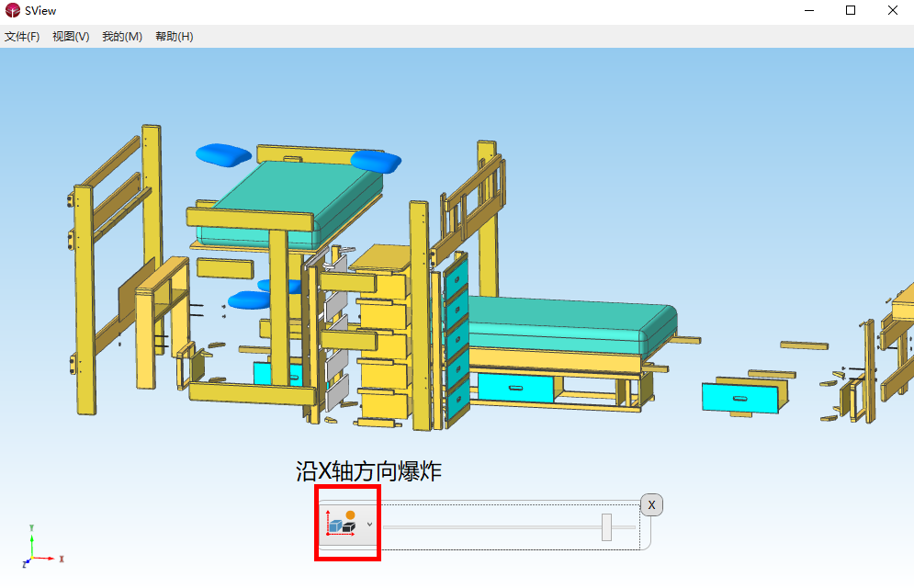Maximize the SView window
The height and width of the screenshot is (588, 914).
coord(851,10)
